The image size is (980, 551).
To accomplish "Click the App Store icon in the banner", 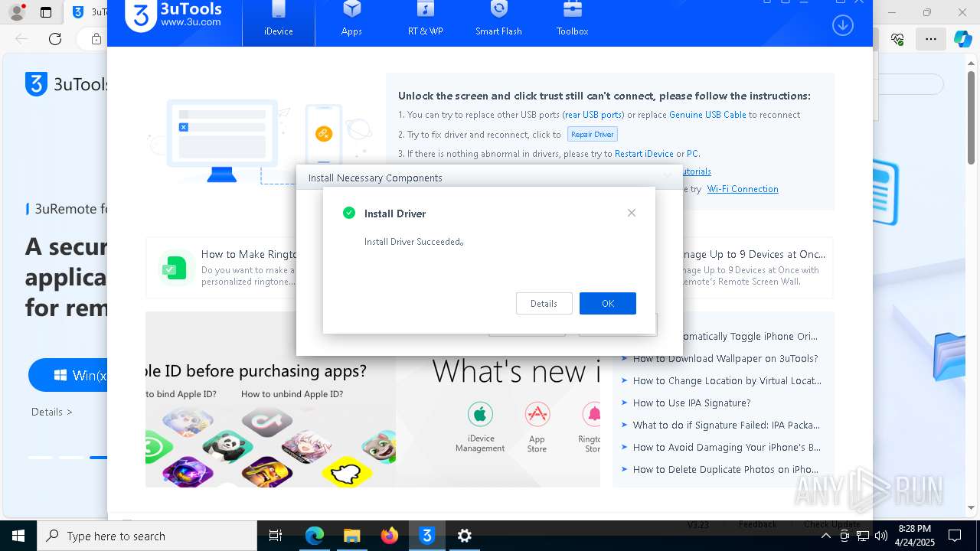I will (x=537, y=414).
